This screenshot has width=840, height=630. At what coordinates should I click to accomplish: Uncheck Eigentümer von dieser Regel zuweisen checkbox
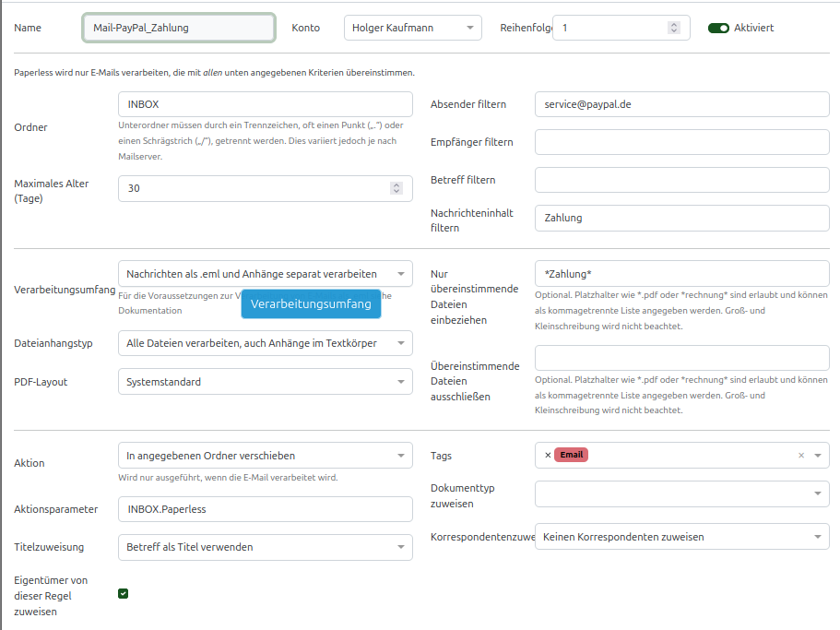(124, 593)
